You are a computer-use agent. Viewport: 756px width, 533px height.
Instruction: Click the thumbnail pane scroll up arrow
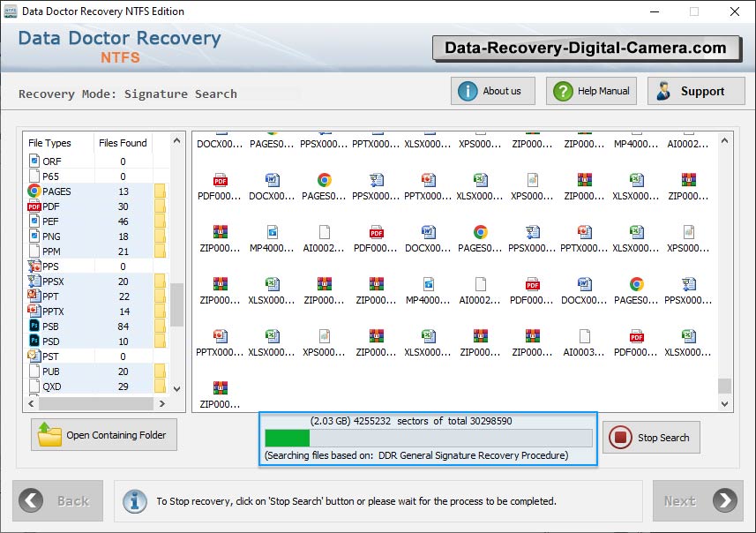tap(724, 141)
